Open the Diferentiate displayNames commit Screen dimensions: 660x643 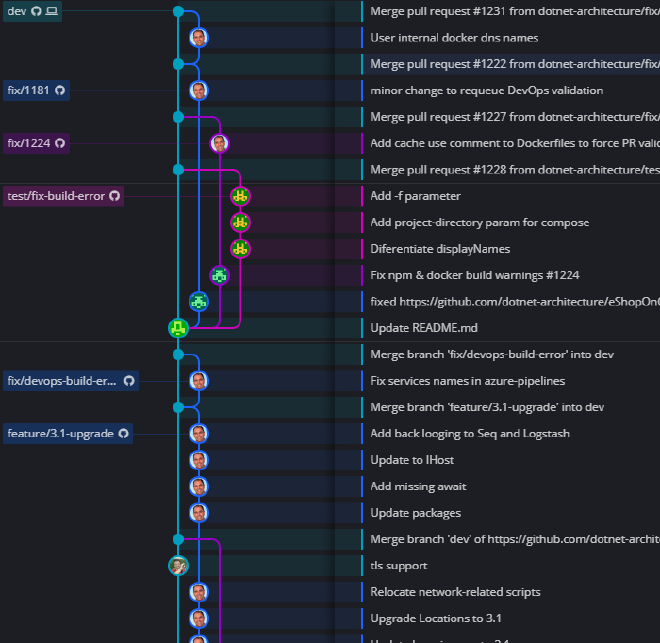click(x=439, y=249)
